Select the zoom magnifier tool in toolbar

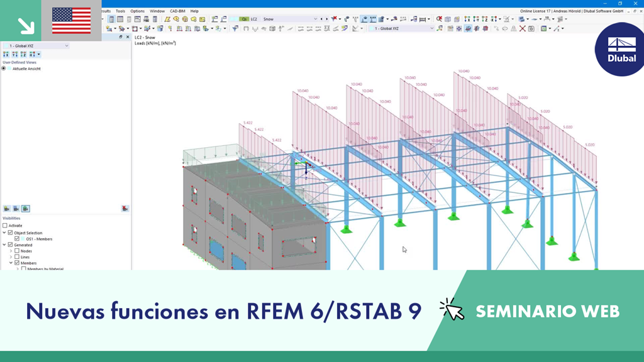pos(439,19)
